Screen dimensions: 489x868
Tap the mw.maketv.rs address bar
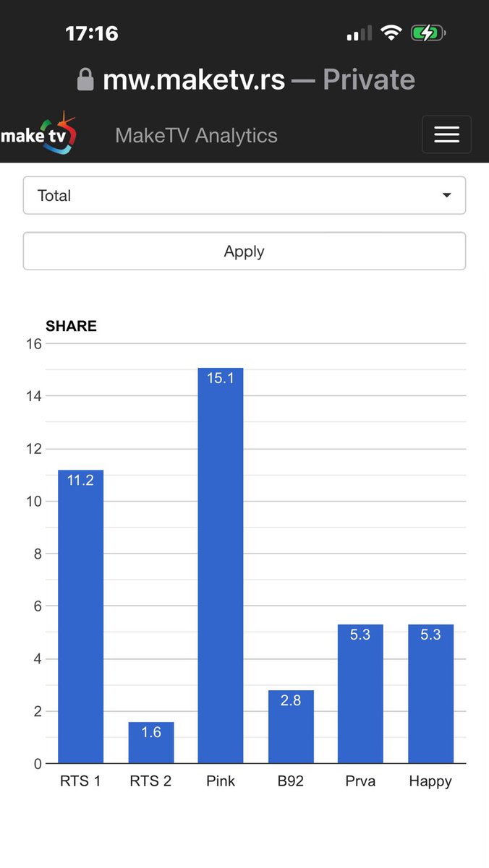[246, 80]
